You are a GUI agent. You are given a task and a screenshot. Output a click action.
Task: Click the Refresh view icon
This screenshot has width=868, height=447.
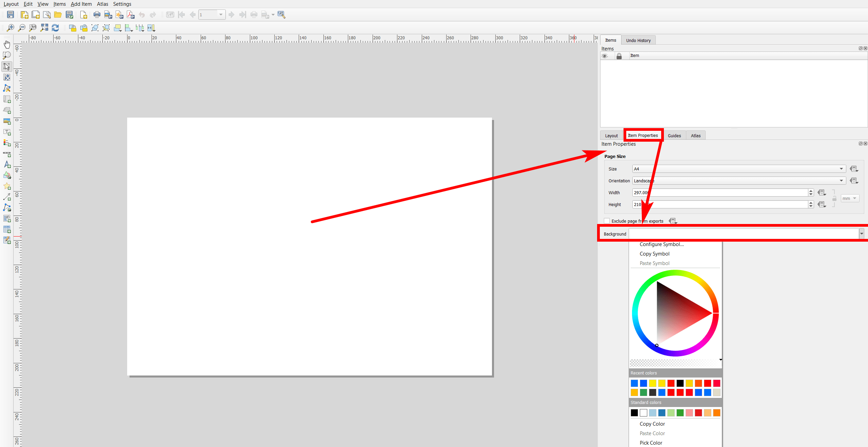click(x=55, y=28)
